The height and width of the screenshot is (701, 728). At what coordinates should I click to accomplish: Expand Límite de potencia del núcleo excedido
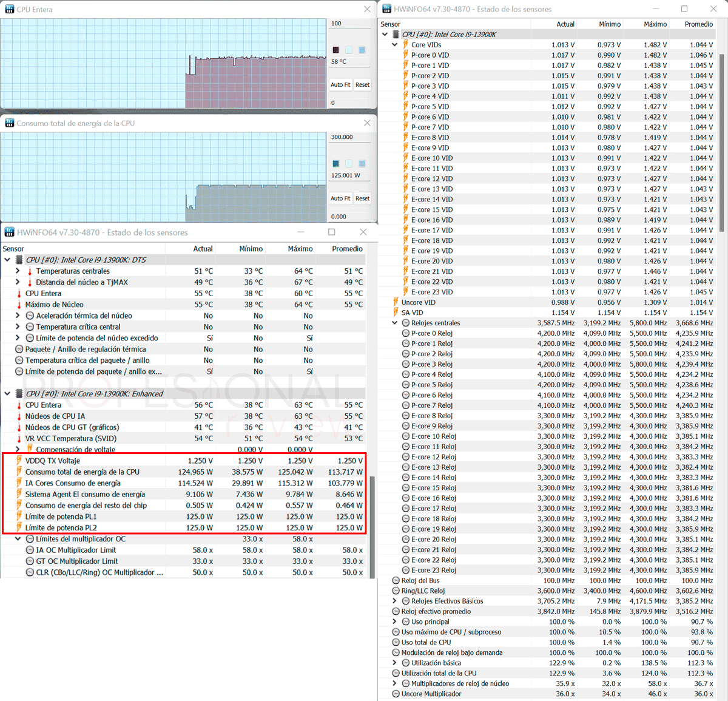click(x=18, y=338)
